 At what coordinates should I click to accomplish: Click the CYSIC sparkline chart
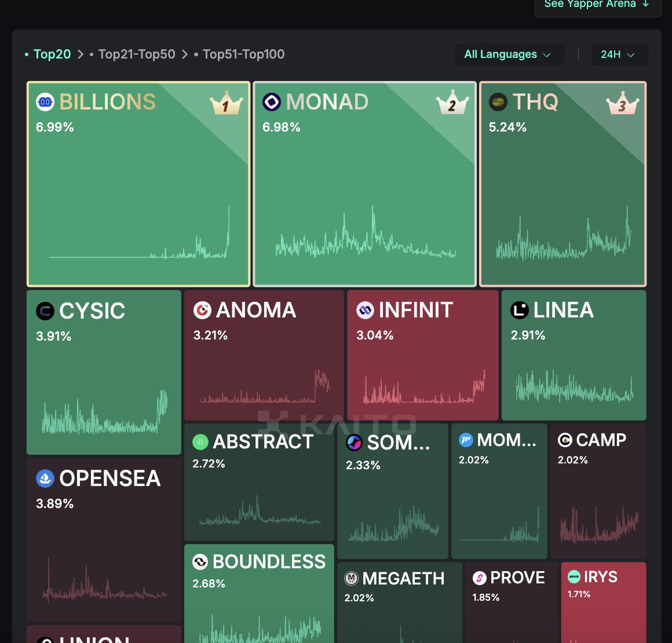click(105, 412)
